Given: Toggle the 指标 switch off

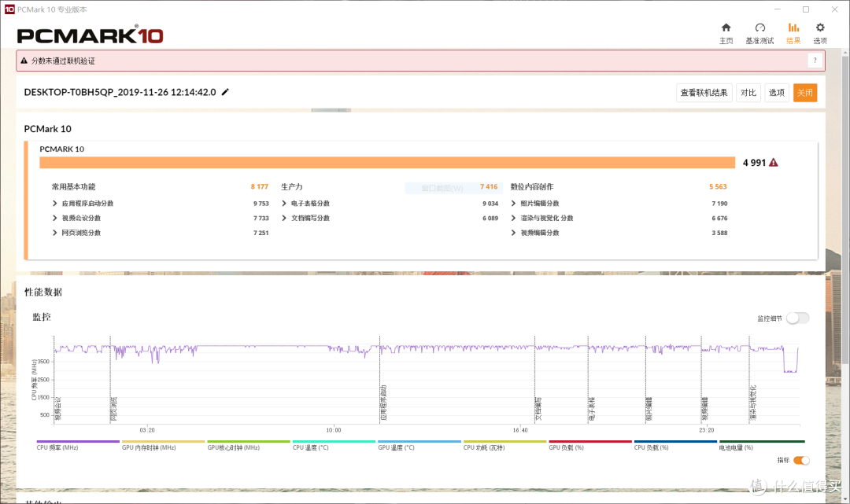Looking at the screenshot, I should point(801,460).
